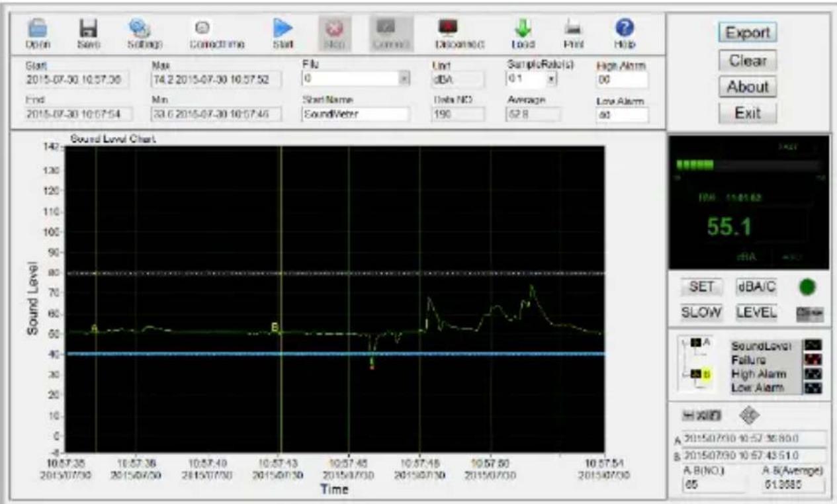
Task: Click the Correct Time clock icon
Action: coord(204,29)
